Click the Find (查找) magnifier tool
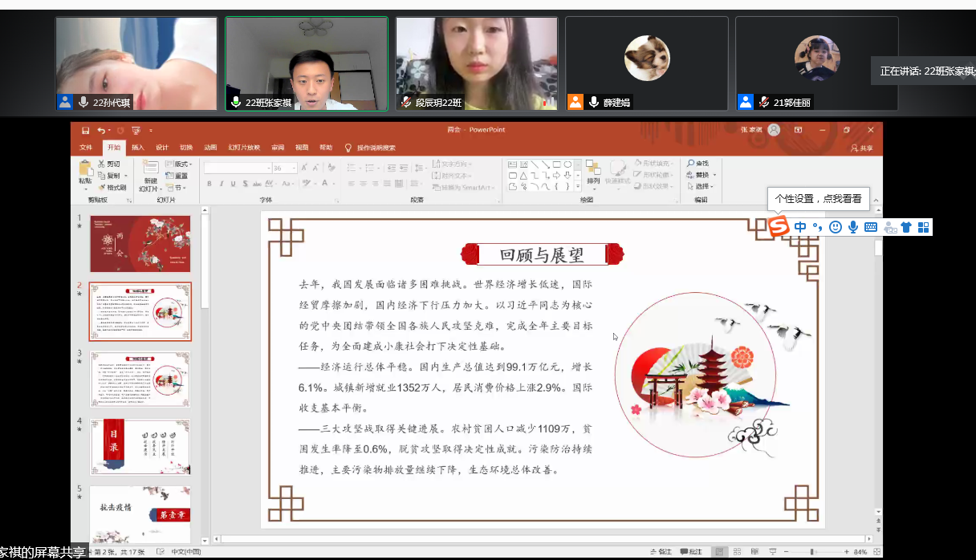976x560 pixels. (697, 164)
